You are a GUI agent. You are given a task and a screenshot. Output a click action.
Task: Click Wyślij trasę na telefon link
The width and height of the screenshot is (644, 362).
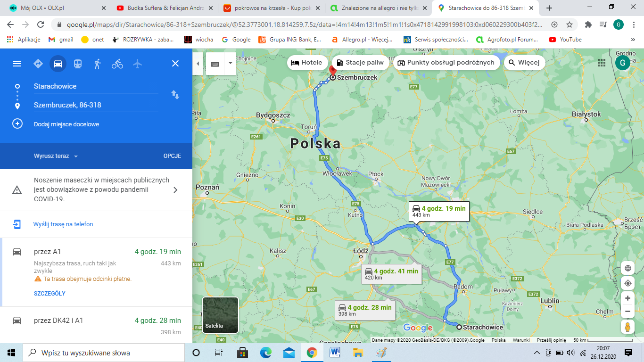63,224
